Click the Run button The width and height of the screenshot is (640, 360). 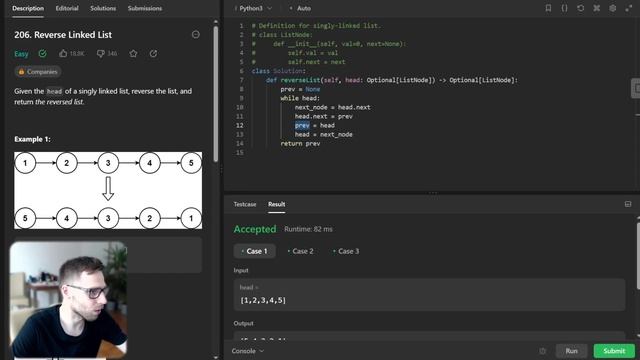[x=571, y=351]
